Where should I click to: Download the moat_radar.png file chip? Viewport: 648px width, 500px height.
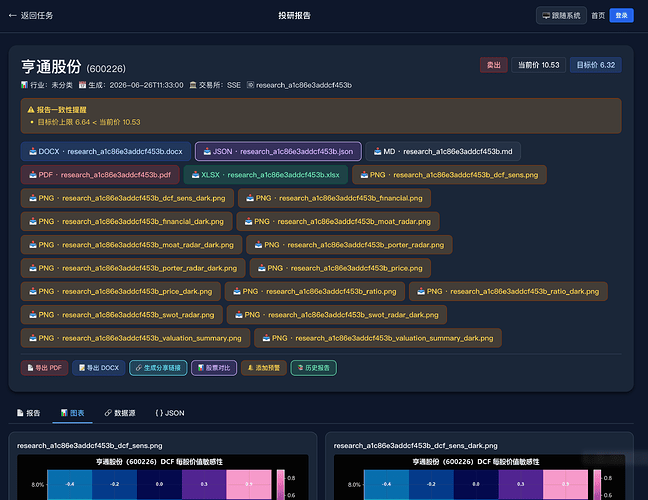(x=338, y=221)
